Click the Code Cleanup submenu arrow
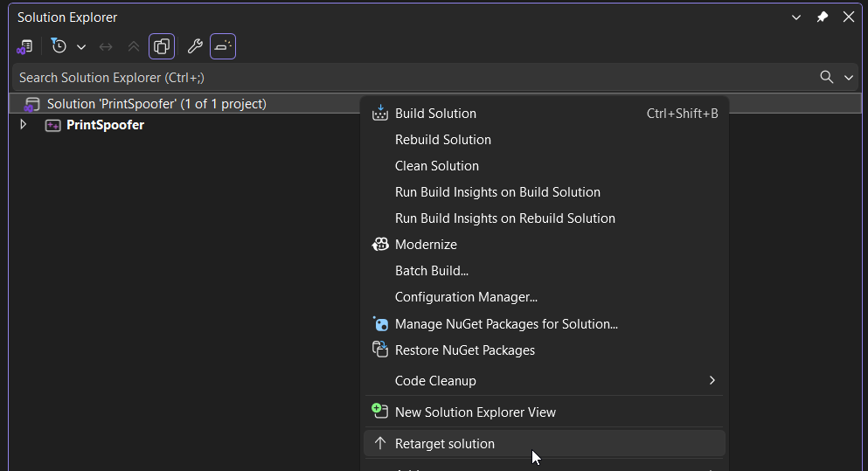Screen dimensions: 868x471 coord(712,380)
